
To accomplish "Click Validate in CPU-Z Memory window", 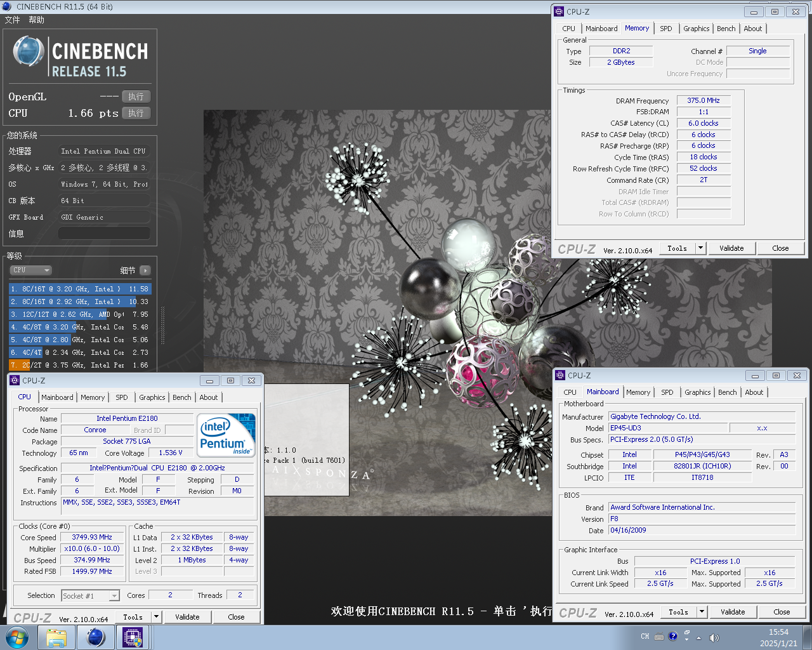I will tap(731, 248).
